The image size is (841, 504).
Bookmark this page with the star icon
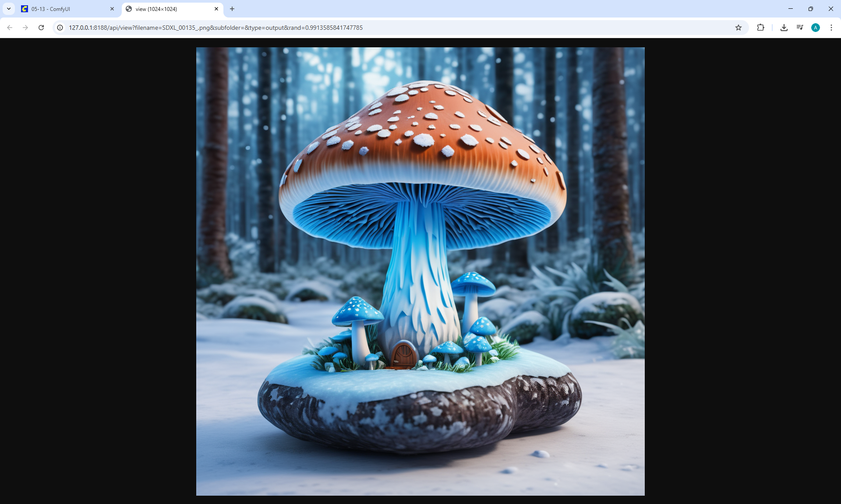[739, 28]
